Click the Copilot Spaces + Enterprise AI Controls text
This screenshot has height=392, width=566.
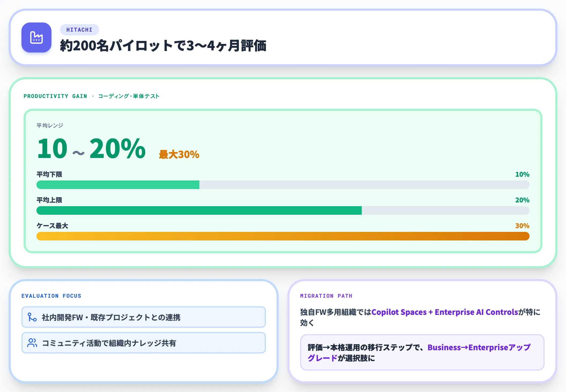445,312
